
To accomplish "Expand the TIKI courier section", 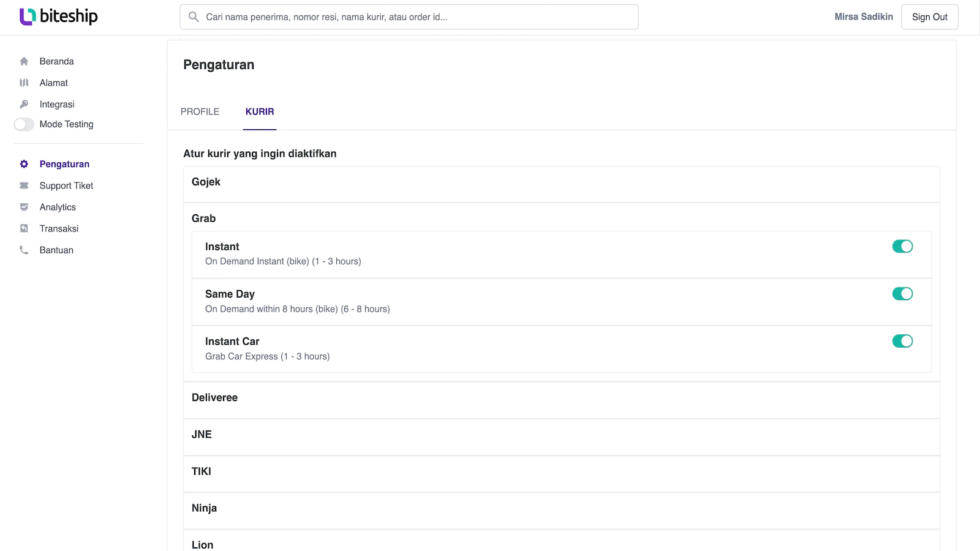I will coord(561,474).
